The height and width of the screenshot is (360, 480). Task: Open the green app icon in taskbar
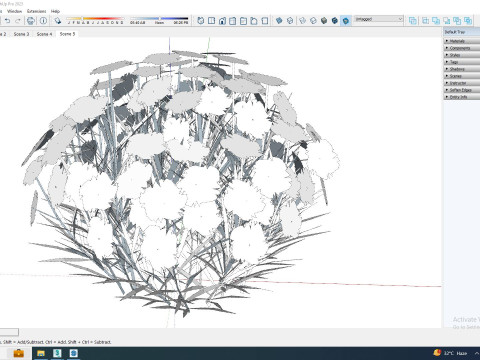pyautogui.click(x=57, y=353)
